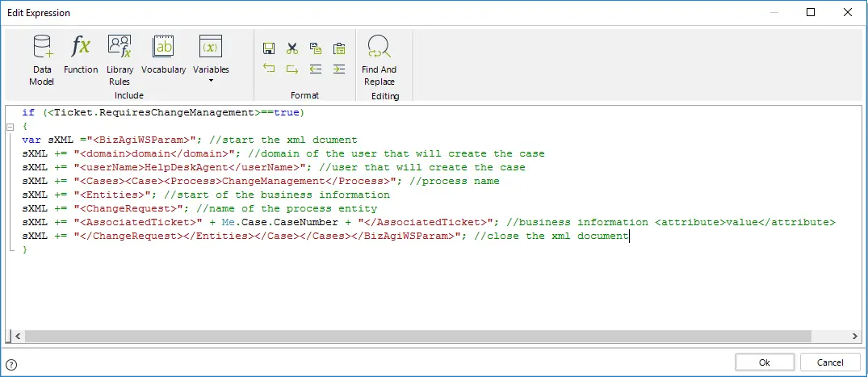Open Library Rules
868x377 pixels.
(x=120, y=60)
